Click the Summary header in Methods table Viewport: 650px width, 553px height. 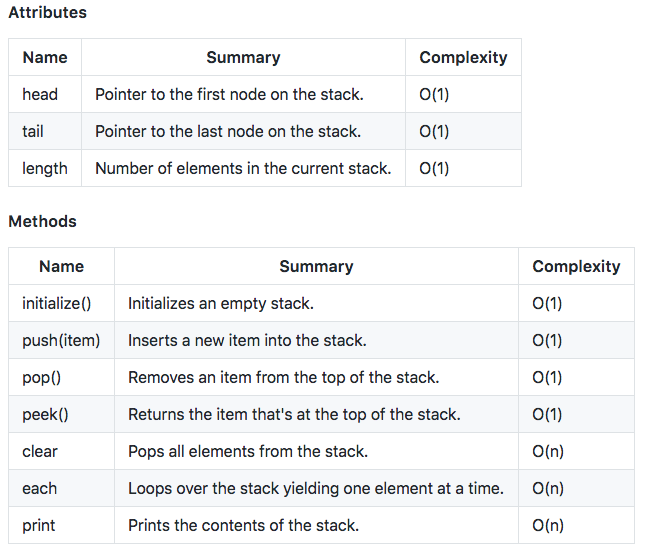click(316, 266)
